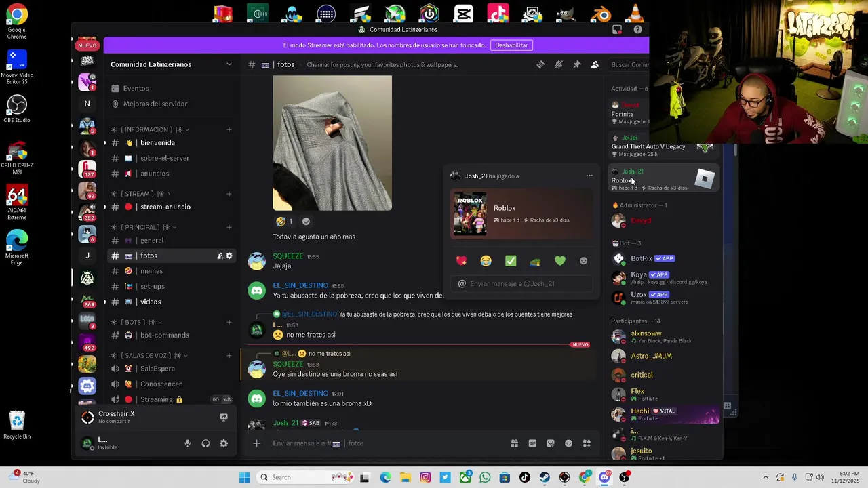Screen dimensions: 868x488
Task: Click EL_SIN_DESTINO username at 18:55 message
Action: (300, 285)
